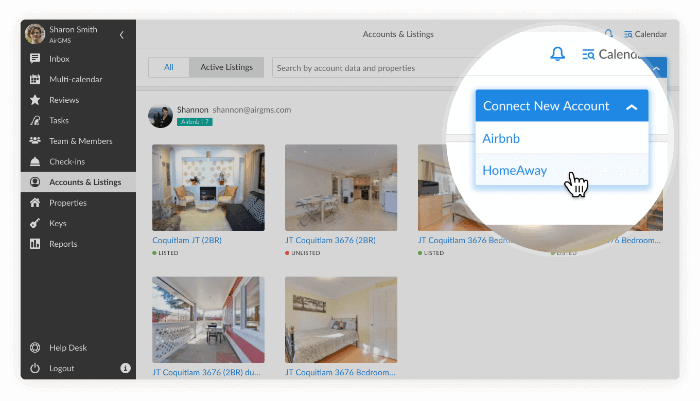Switch to the Active Listings tab
Image resolution: width=700 pixels, height=401 pixels.
226,67
